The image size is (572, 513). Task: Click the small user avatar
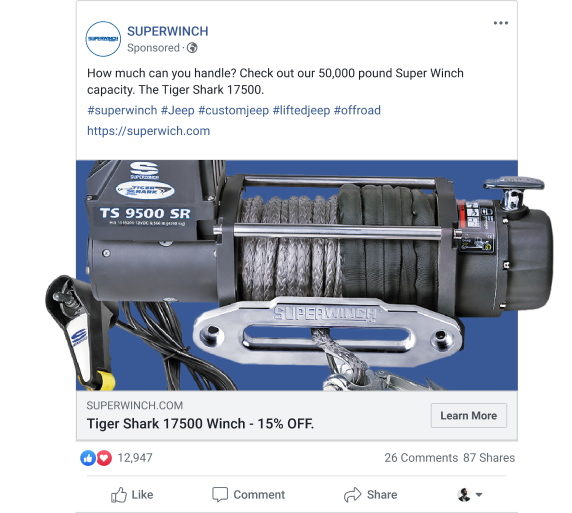click(464, 495)
